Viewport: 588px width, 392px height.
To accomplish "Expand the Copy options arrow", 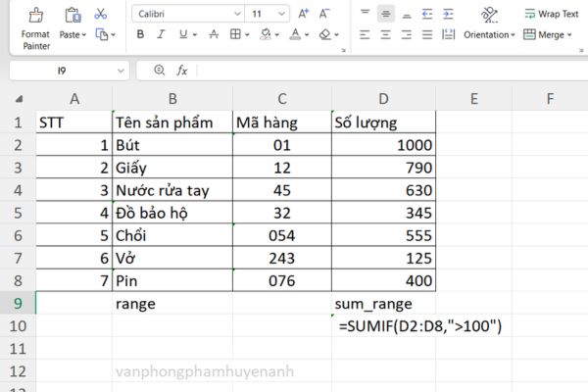I will click(x=114, y=35).
